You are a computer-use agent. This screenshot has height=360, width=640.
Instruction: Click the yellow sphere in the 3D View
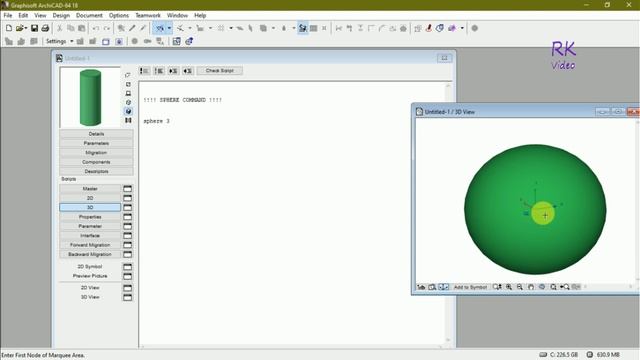(x=543, y=213)
